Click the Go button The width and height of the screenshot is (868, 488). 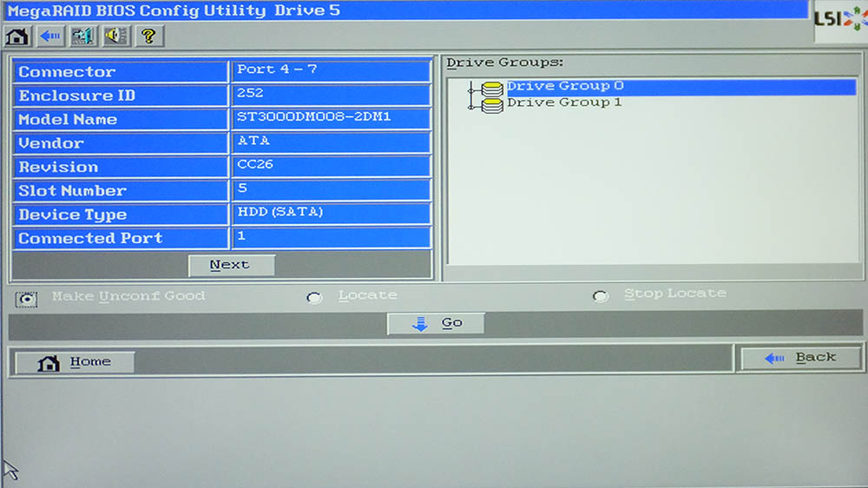click(x=436, y=323)
